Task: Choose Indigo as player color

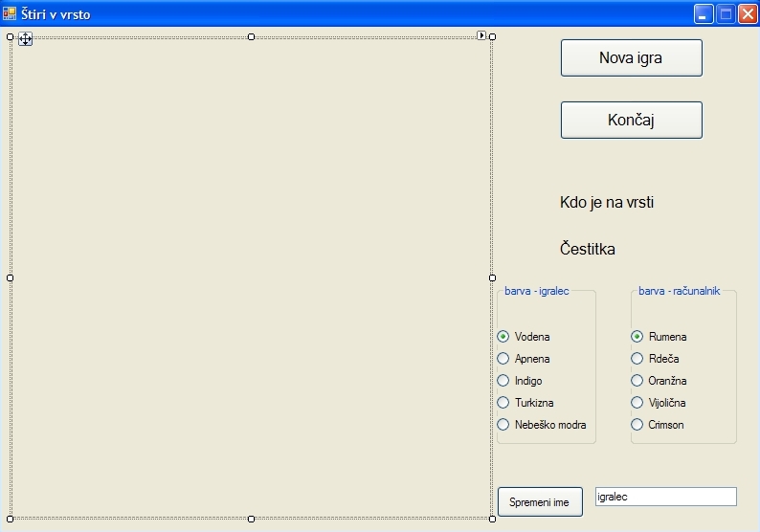Action: [503, 381]
